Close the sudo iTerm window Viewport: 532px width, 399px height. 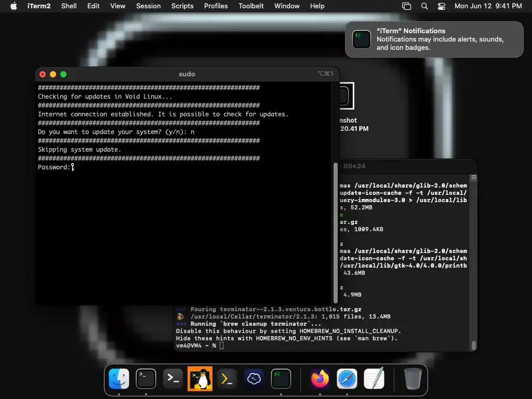43,74
